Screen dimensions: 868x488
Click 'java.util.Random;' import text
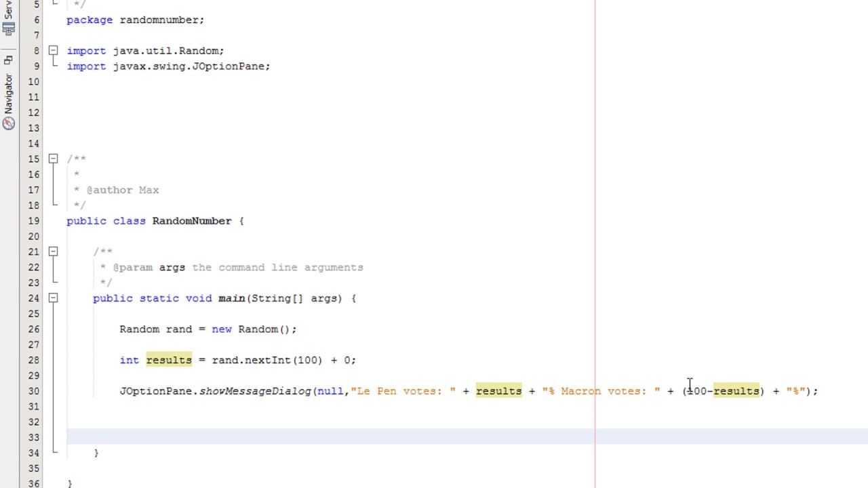point(168,51)
